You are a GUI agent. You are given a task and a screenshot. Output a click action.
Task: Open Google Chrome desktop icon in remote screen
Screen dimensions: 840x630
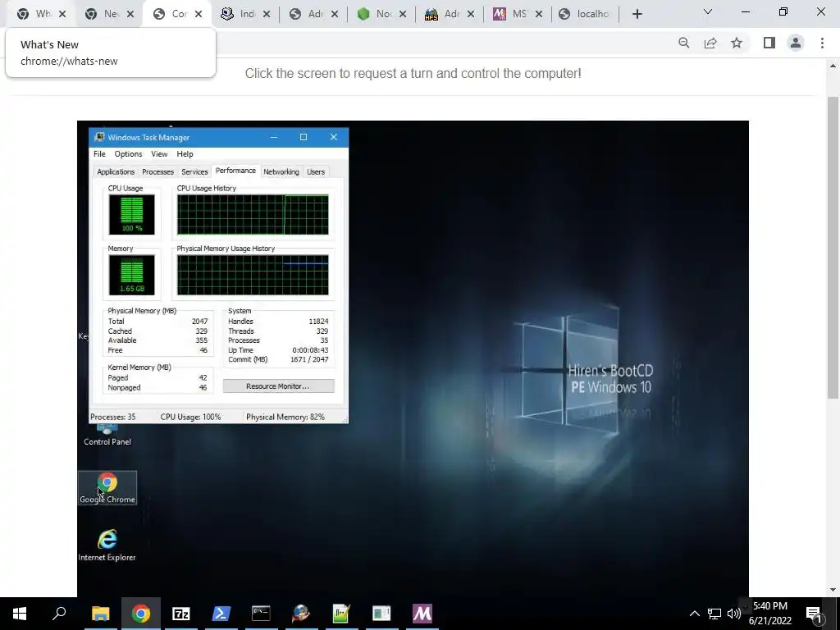(x=107, y=487)
